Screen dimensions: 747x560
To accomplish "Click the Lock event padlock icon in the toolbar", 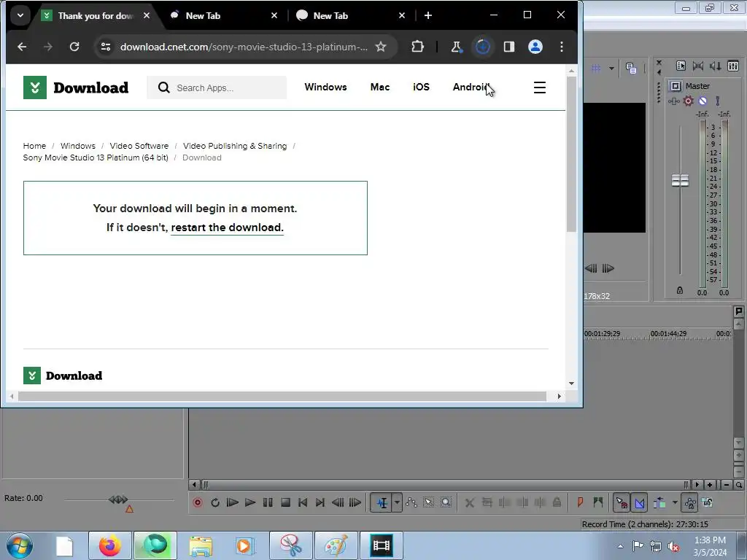I will click(x=557, y=502).
